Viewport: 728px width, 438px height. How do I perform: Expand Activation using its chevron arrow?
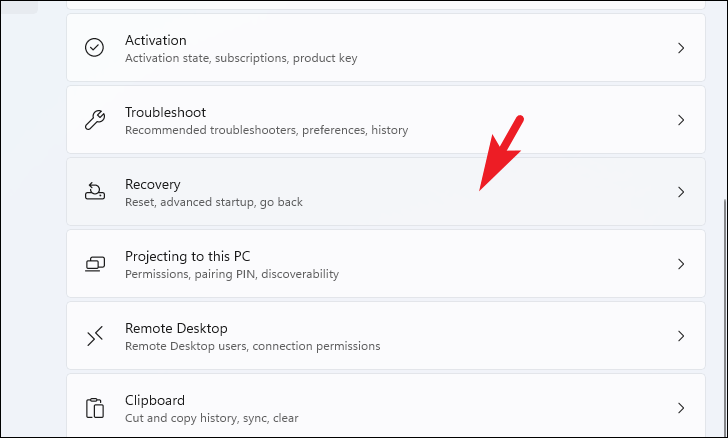pyautogui.click(x=681, y=48)
